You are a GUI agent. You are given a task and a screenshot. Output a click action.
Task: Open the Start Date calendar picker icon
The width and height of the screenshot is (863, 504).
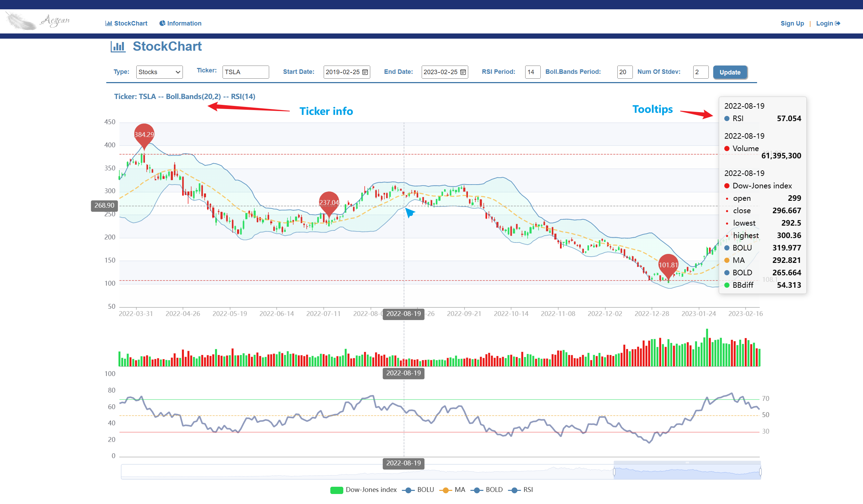point(365,72)
